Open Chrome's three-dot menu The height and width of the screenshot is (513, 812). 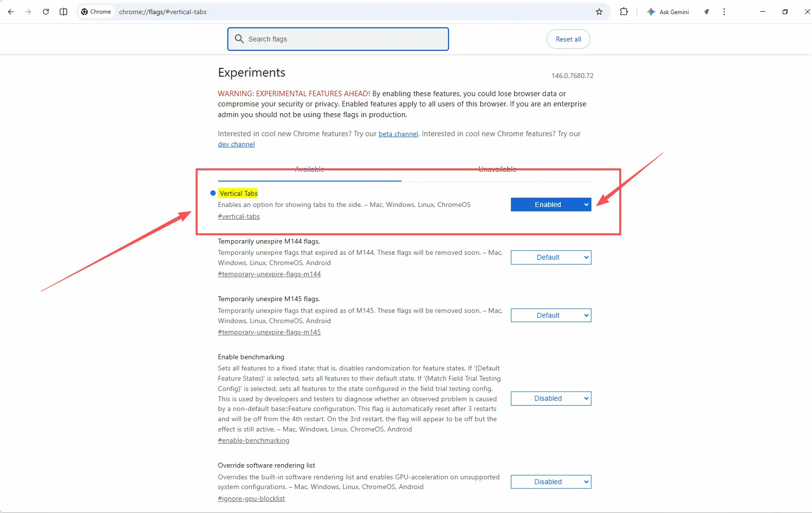[724, 12]
